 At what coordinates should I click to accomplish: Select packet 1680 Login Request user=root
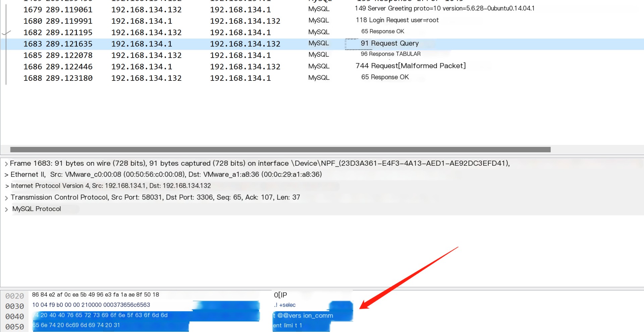coord(322,21)
